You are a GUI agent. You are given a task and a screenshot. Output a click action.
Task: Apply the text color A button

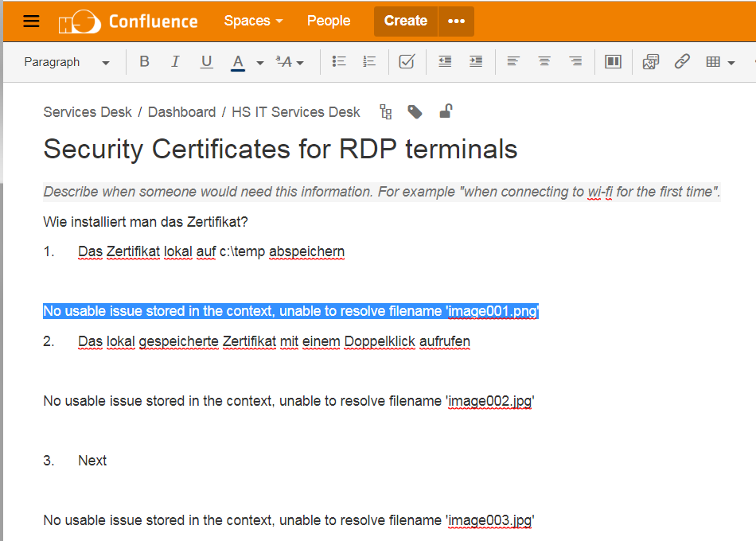coord(238,62)
